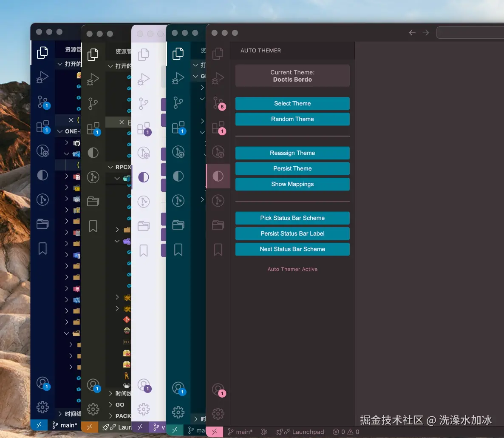Open Manage gear in front window
Screen dimensions: 504x438
click(x=218, y=414)
